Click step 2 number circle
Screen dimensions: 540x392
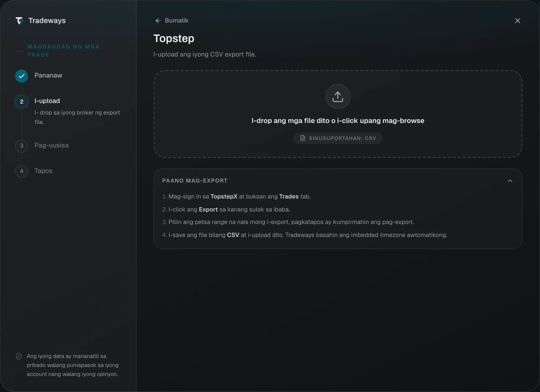[x=21, y=102]
